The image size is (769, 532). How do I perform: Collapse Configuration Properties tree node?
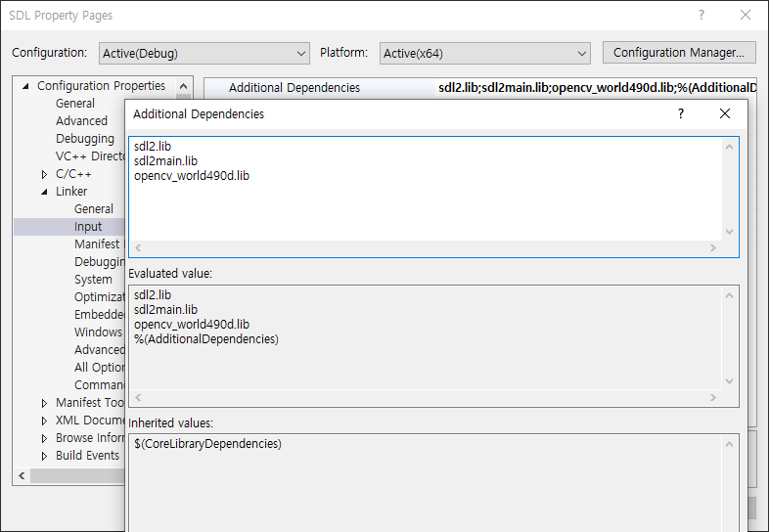pos(26,86)
